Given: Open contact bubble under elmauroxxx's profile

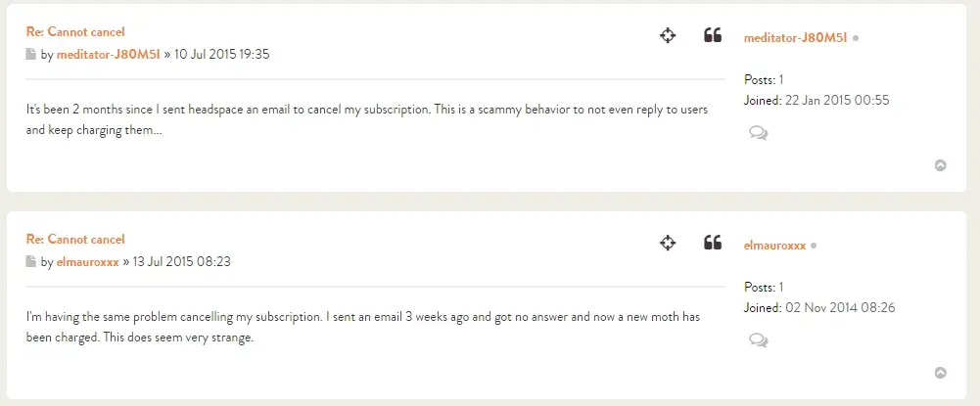Looking at the screenshot, I should [x=758, y=340].
